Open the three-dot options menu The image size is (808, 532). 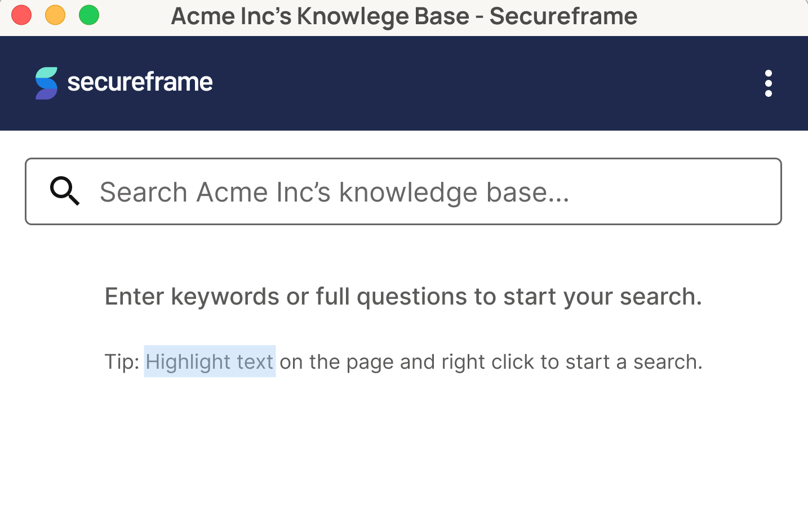click(x=768, y=83)
